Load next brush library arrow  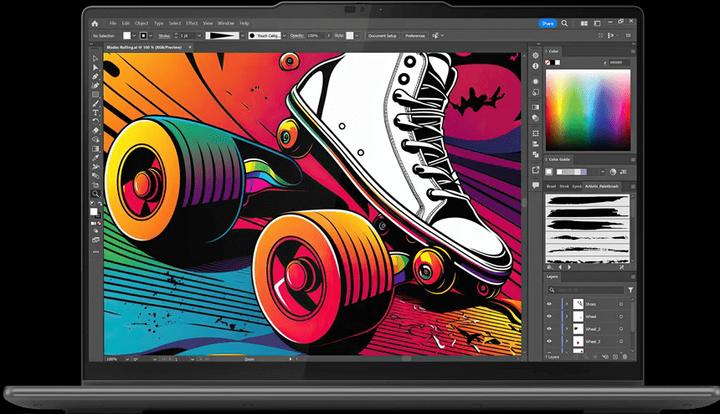point(569,267)
